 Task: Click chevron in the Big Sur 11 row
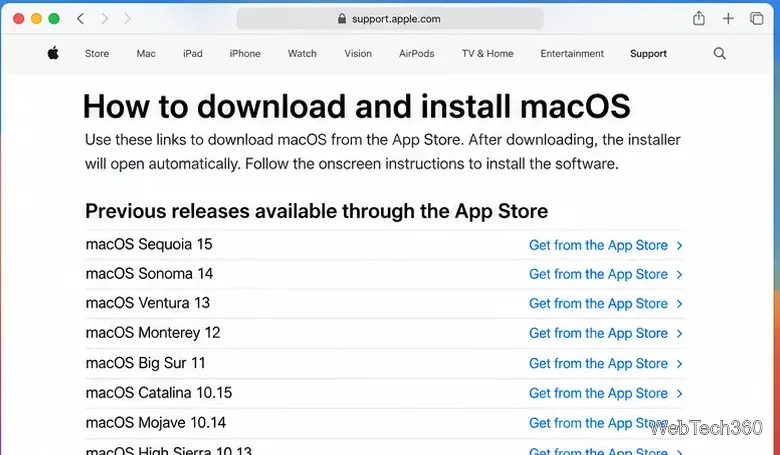point(680,364)
